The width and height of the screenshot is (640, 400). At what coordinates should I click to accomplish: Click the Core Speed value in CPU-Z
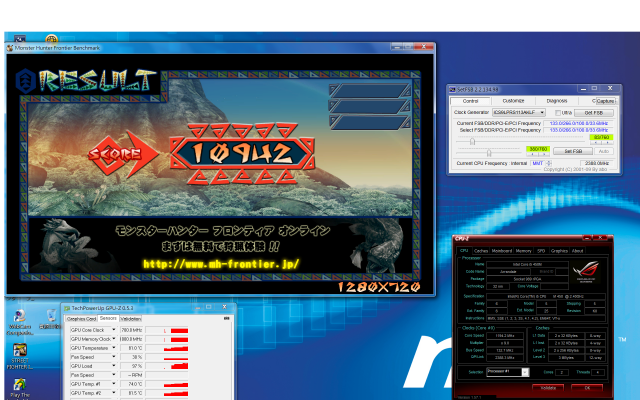pyautogui.click(x=504, y=336)
